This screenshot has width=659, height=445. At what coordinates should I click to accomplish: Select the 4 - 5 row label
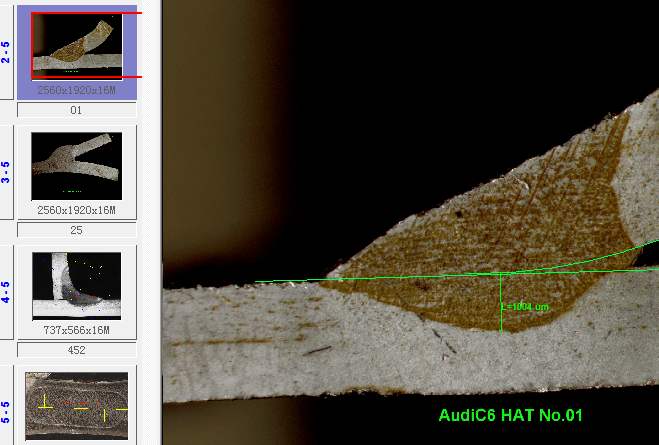point(6,291)
